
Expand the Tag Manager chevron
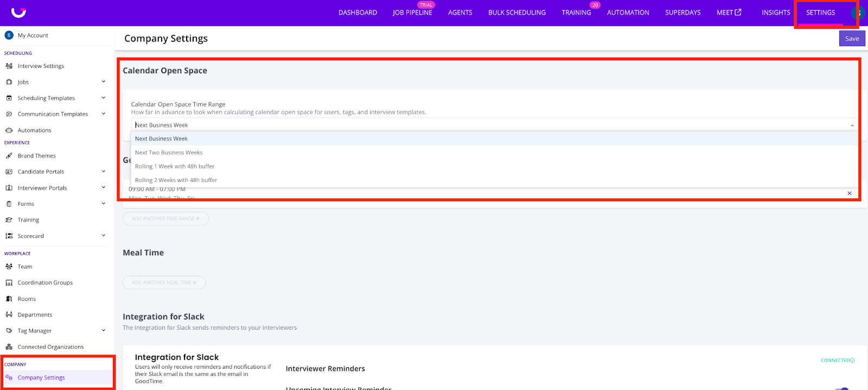104,330
